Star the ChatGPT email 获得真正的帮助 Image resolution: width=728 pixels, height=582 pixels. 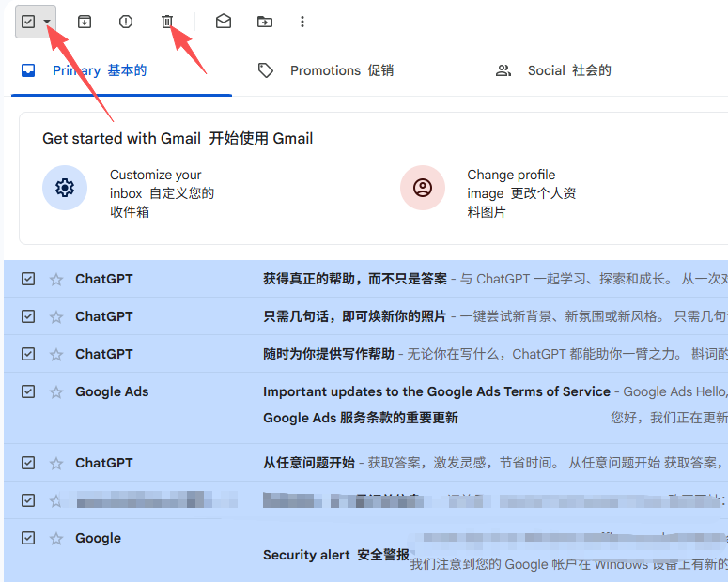[x=56, y=280]
